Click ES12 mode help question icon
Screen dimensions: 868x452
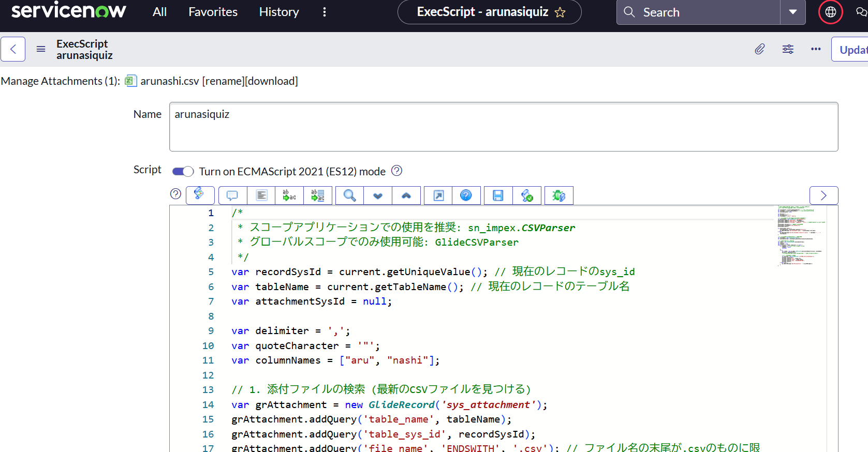point(397,171)
